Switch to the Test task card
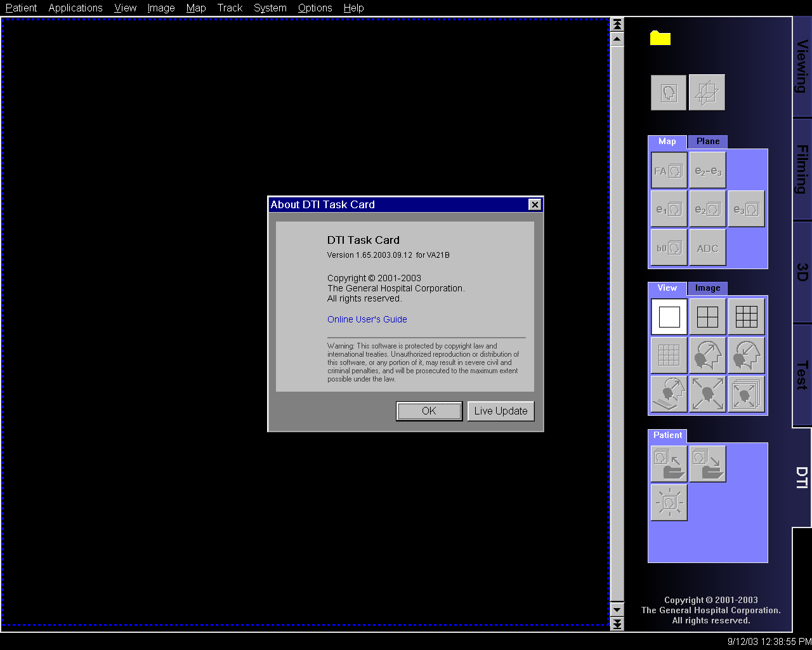 tap(802, 375)
